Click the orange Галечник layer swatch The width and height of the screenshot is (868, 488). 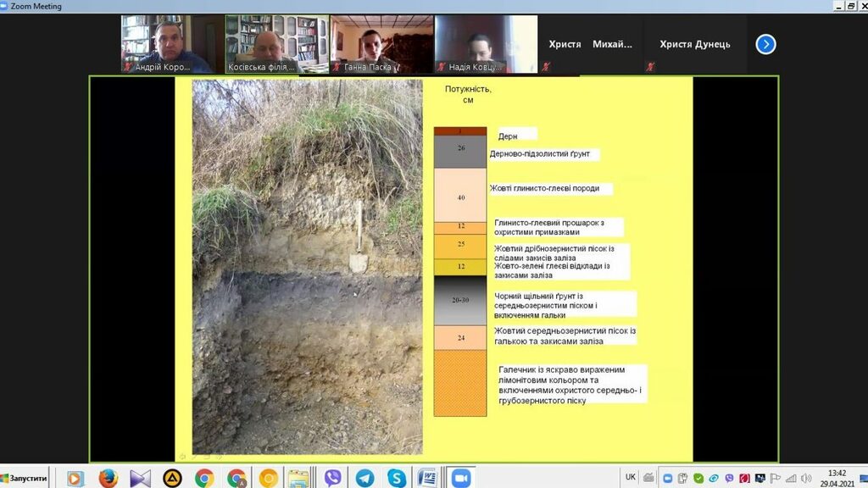(460, 383)
